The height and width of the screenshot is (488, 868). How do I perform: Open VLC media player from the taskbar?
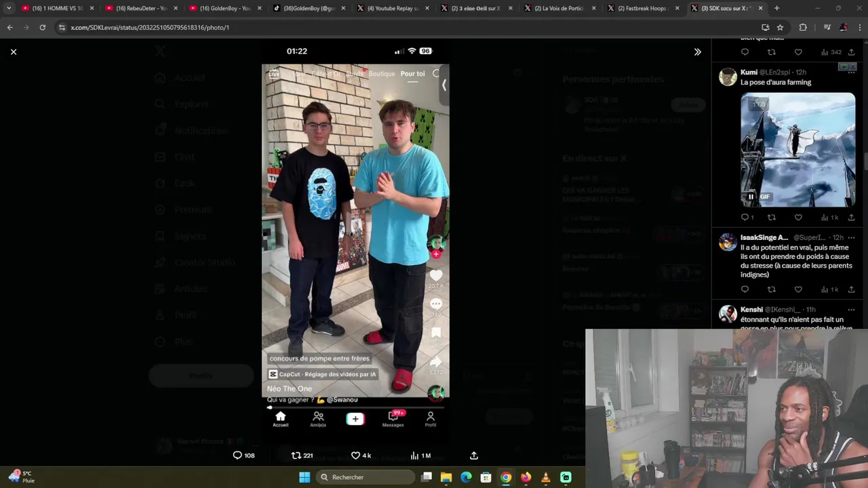[x=546, y=477]
